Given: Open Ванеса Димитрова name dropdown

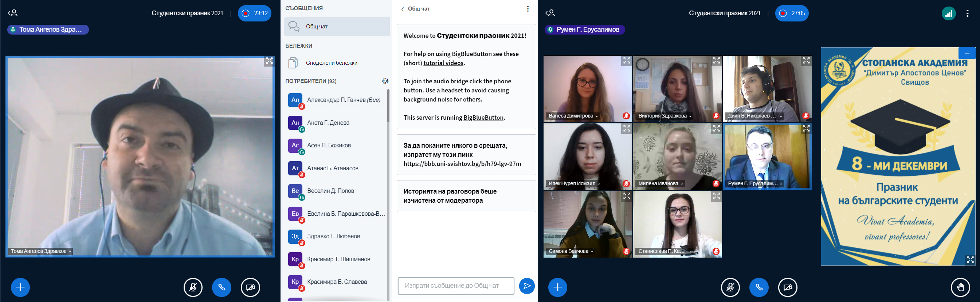Looking at the screenshot, I should (573, 116).
